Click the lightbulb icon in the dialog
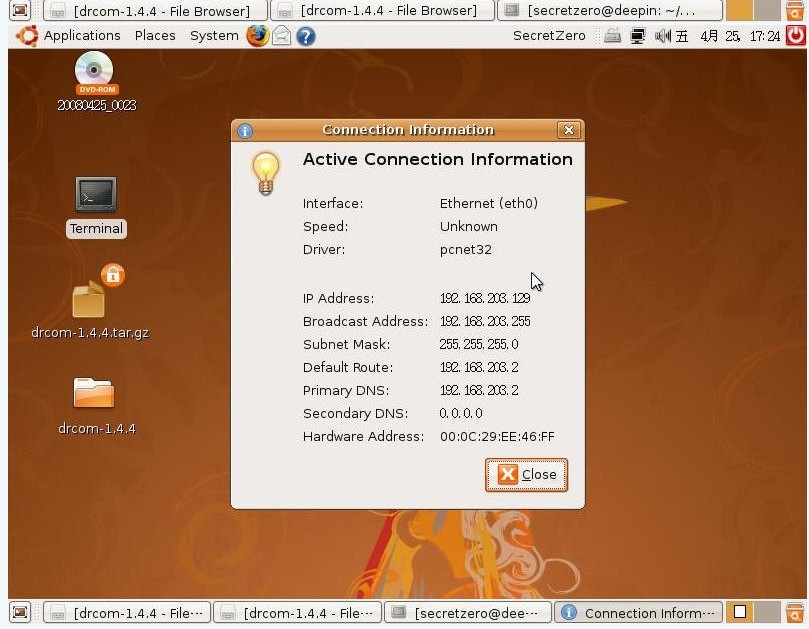This screenshot has width=809, height=629. 266,174
